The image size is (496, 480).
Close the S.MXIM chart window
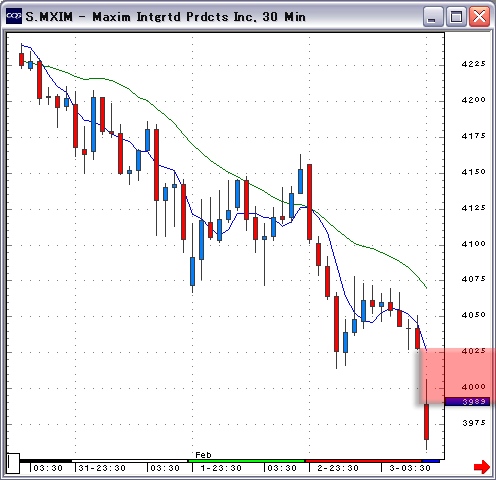(x=479, y=16)
